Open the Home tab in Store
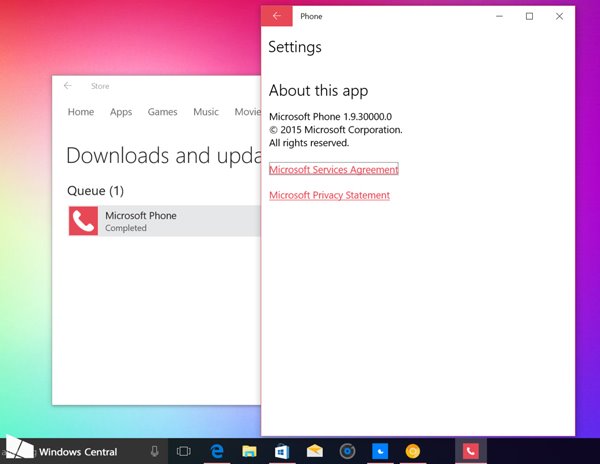The image size is (600, 464). coord(81,112)
